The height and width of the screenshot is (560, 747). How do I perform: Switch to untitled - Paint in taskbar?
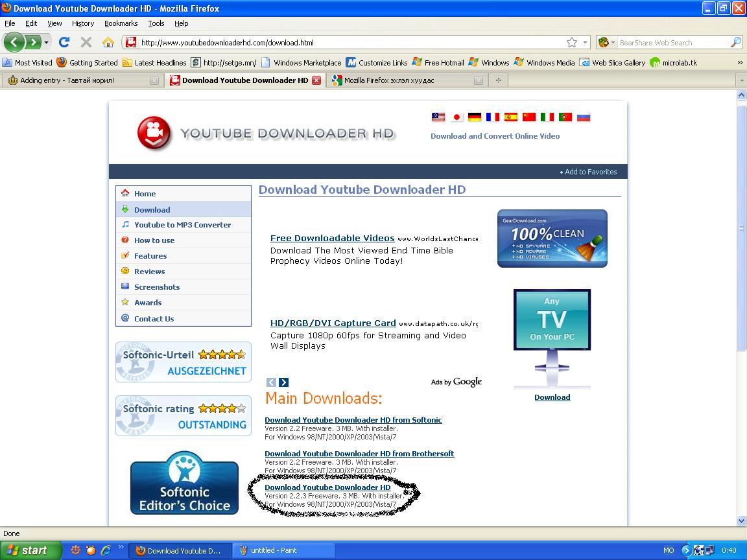coord(283,550)
